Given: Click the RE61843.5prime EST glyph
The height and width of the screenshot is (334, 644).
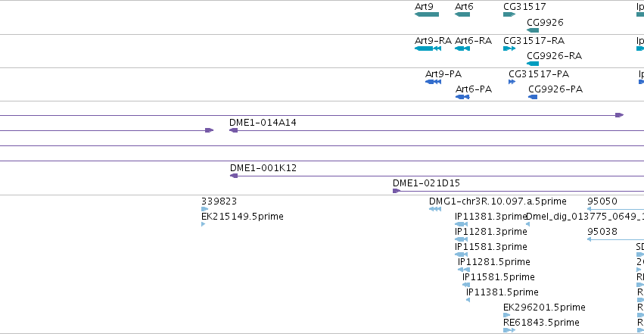Looking at the screenshot, I should coord(509,330).
